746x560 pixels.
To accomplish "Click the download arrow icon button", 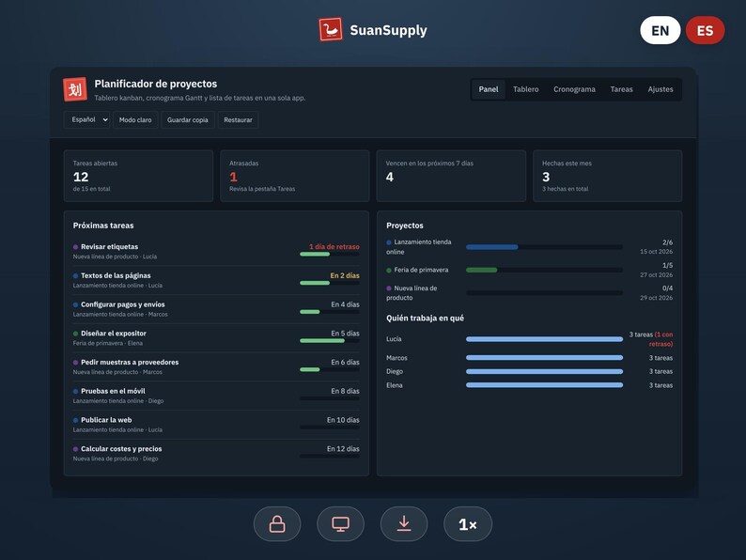I will click(404, 524).
